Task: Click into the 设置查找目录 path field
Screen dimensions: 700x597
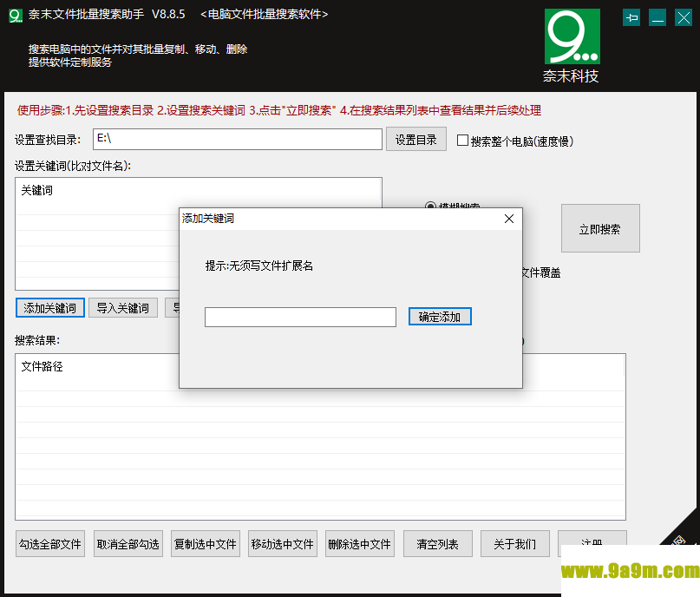Action: point(238,140)
